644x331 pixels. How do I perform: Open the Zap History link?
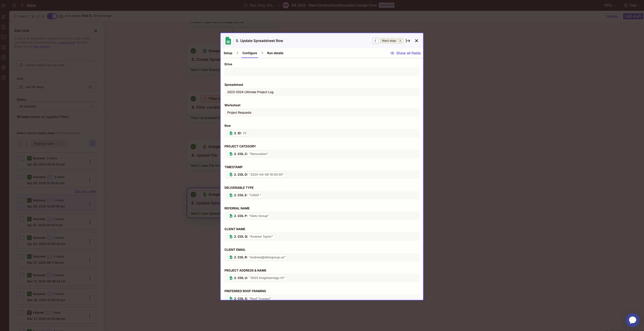42,47
